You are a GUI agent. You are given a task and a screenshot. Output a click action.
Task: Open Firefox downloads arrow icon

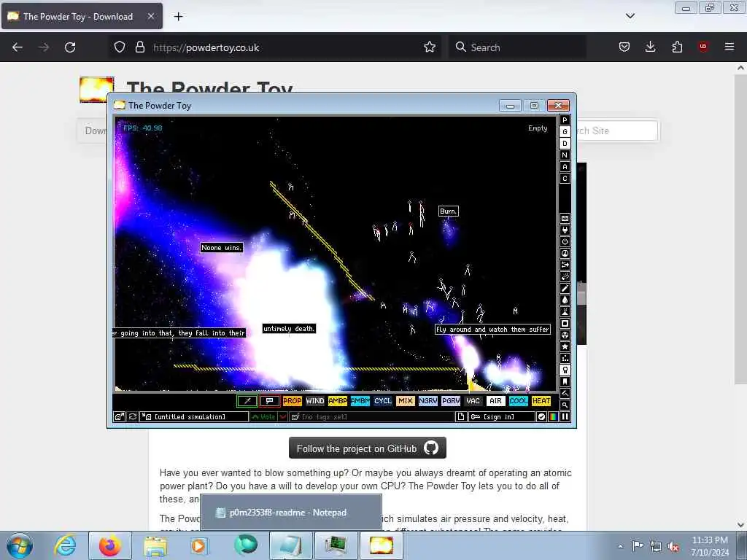650,47
